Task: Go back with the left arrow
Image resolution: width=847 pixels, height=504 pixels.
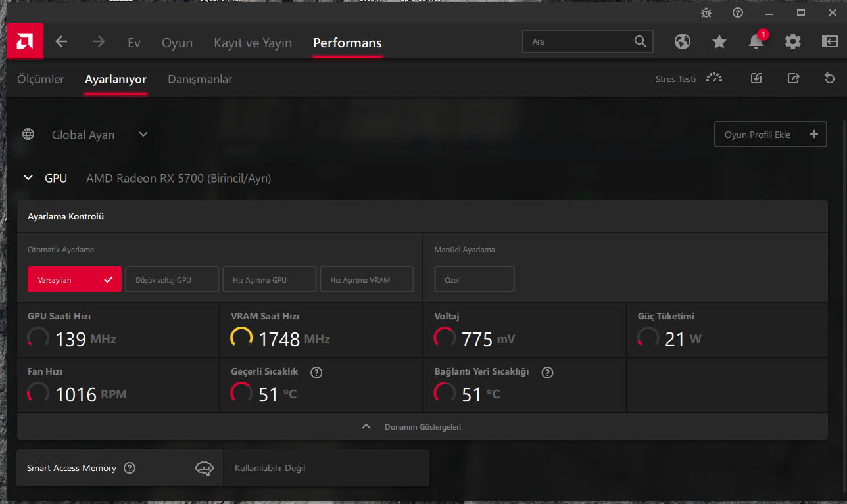Action: (x=61, y=41)
